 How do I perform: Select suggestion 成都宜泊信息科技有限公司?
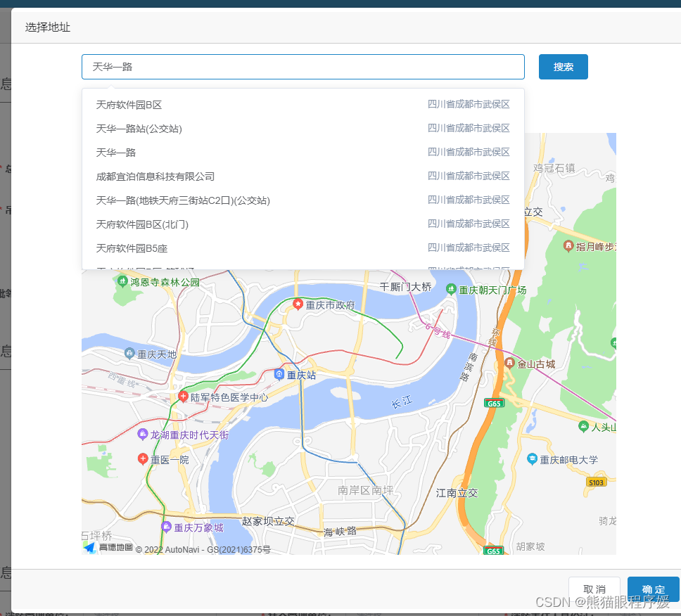pos(303,177)
